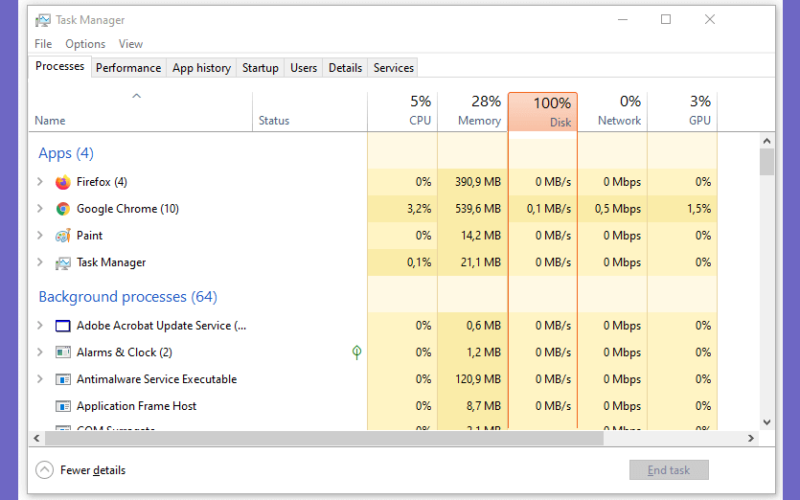
Task: Select the Application Frame Host row name
Action: tap(136, 406)
